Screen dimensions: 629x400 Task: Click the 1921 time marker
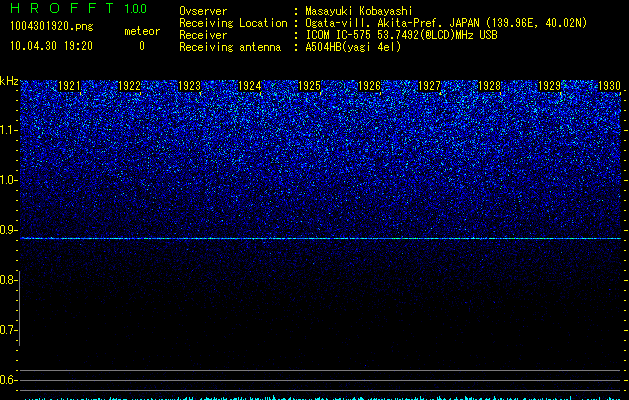[69, 86]
